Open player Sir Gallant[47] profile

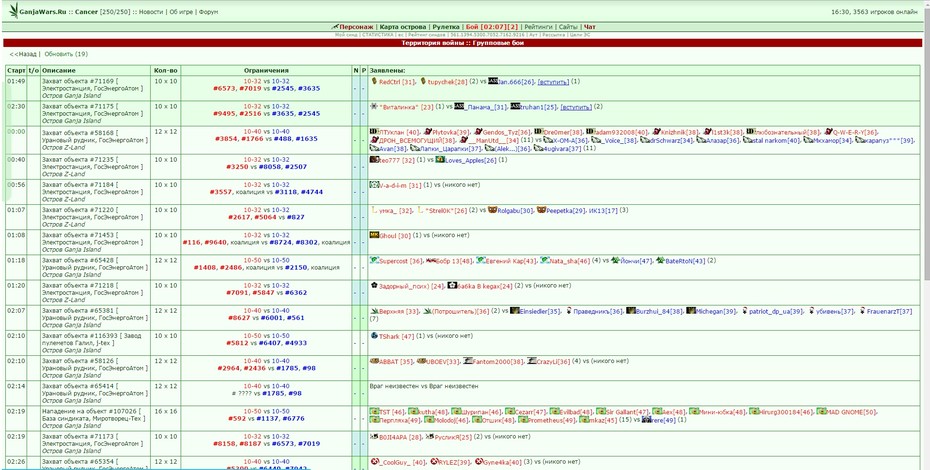click(627, 411)
